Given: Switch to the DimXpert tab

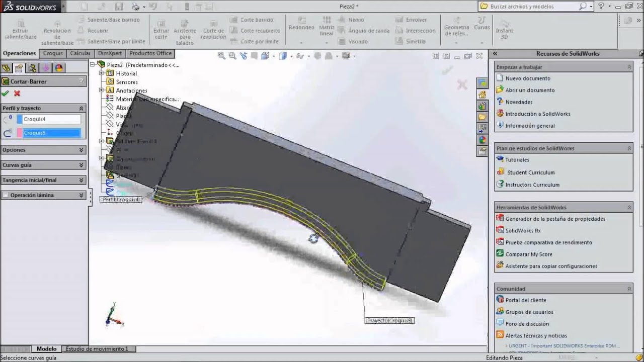Looking at the screenshot, I should point(110,53).
